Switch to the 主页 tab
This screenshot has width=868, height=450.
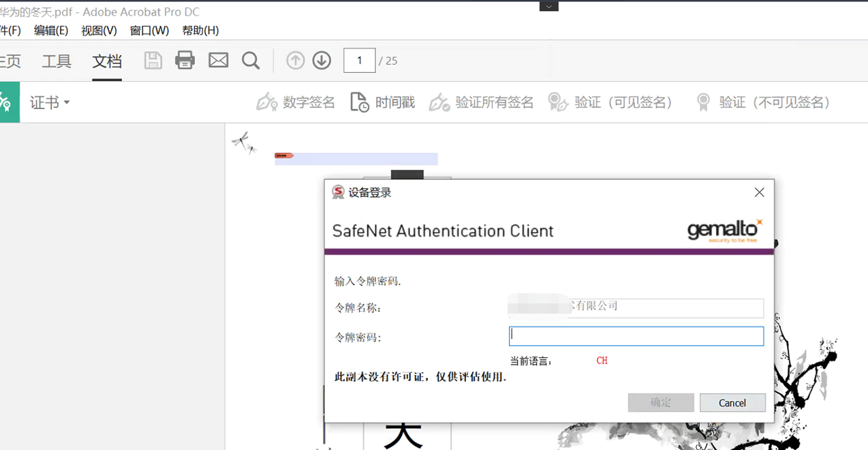click(x=10, y=61)
